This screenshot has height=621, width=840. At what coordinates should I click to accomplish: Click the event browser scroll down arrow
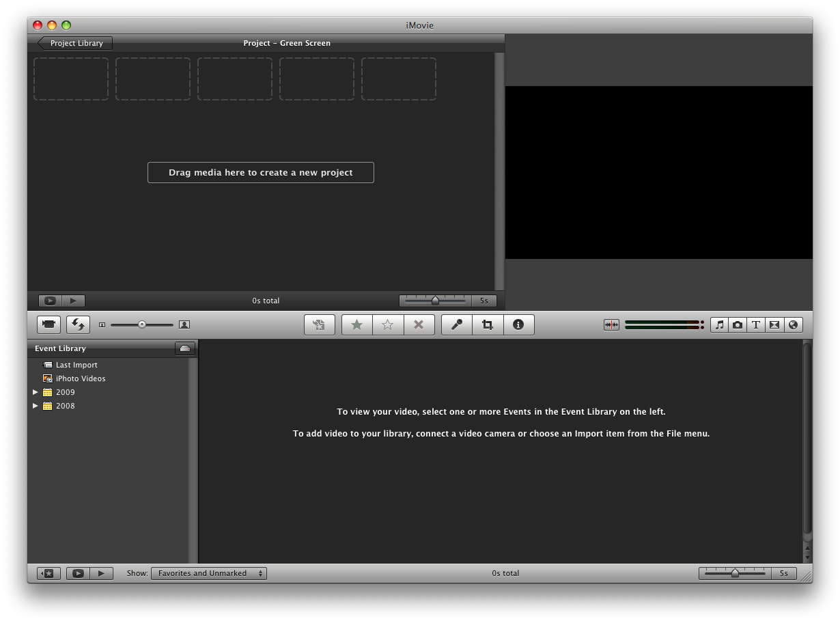tap(807, 556)
